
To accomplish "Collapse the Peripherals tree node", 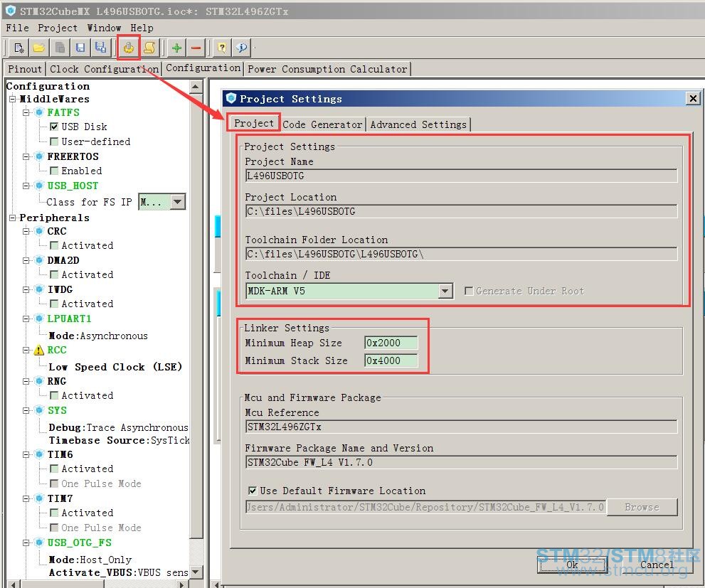I will pyautogui.click(x=13, y=218).
